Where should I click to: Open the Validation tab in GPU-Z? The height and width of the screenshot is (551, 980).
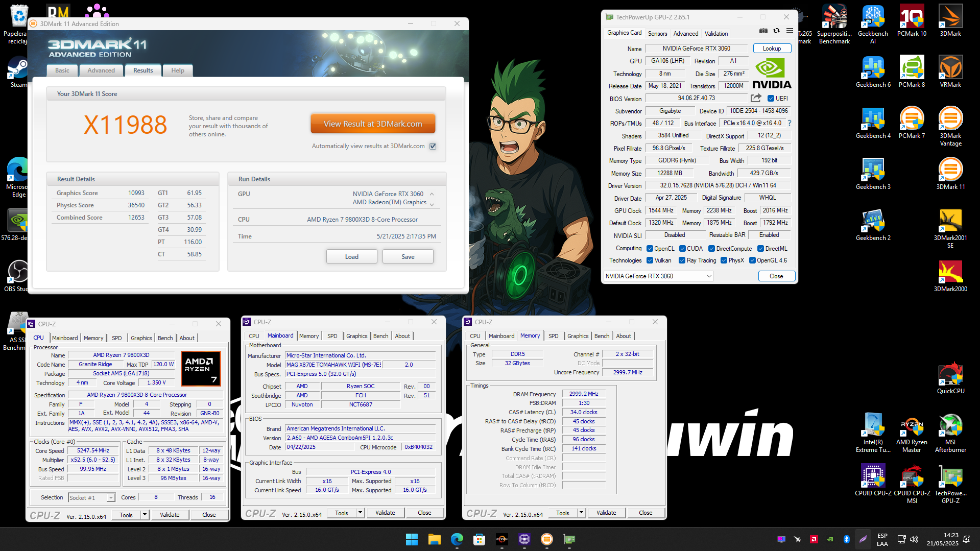[x=716, y=34]
